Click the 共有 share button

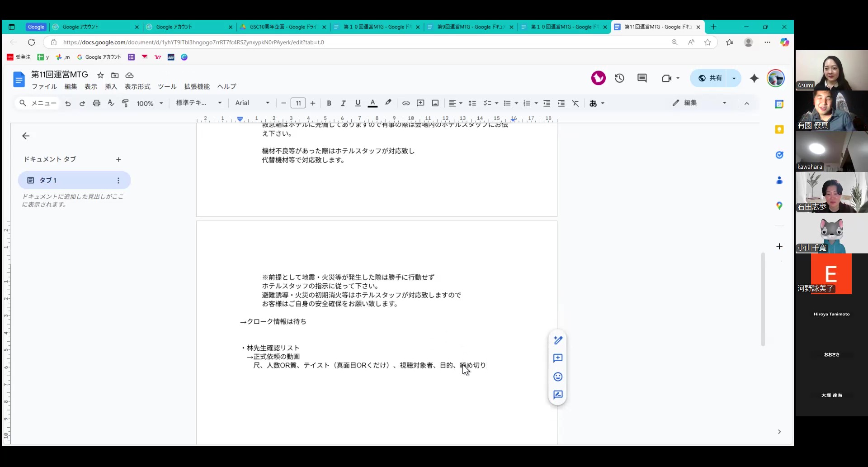[710, 78]
